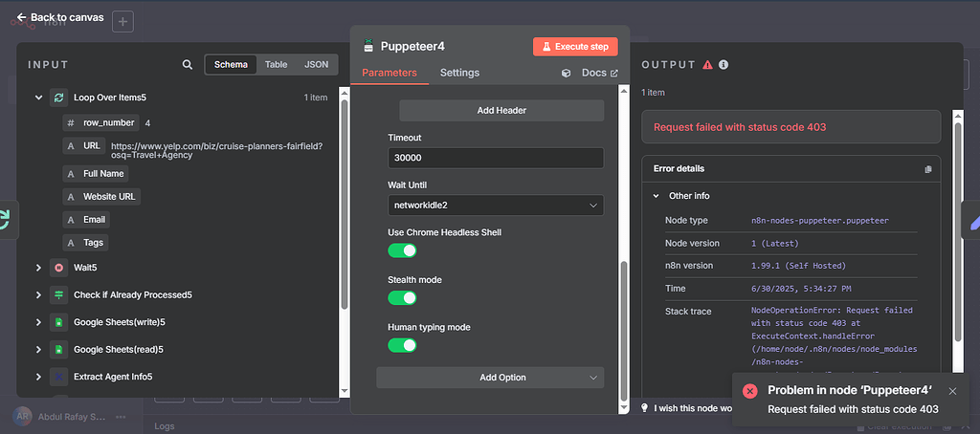
Task: Click the Parameters panel scrollbar
Action: [623, 332]
